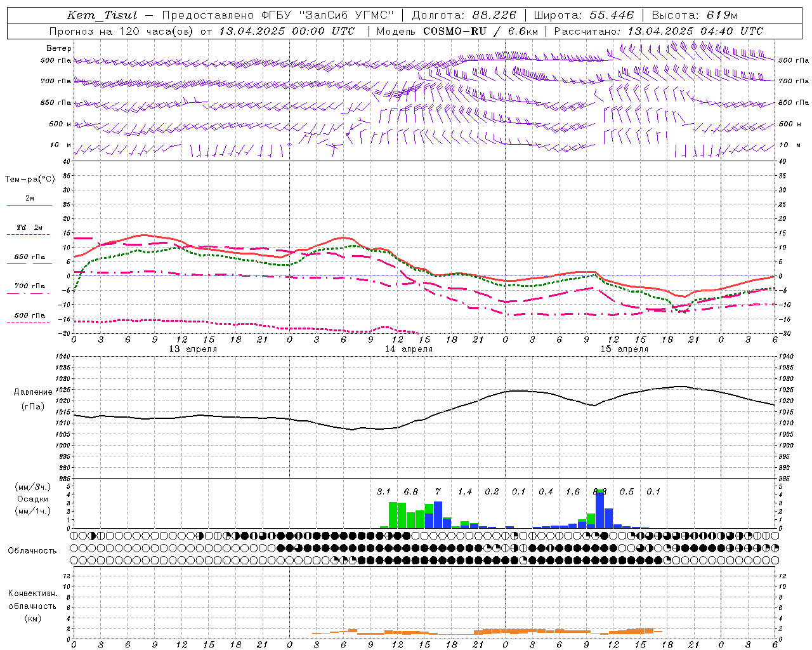Image resolution: width=812 pixels, height=650 pixels.
Task: Click the '13 апреля' date label
Action: coord(193,349)
